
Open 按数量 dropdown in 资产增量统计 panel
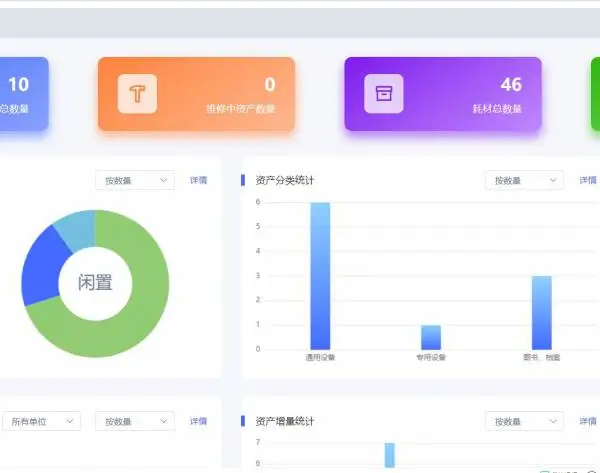click(x=524, y=421)
